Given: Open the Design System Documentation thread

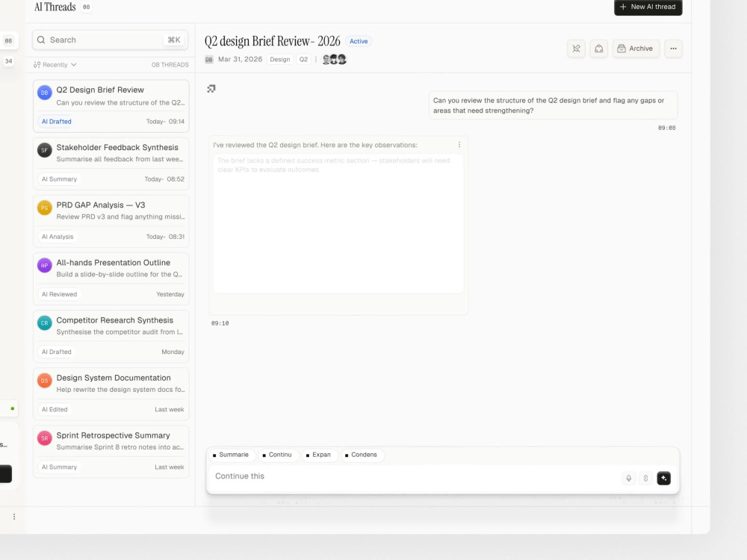Looking at the screenshot, I should tap(111, 393).
